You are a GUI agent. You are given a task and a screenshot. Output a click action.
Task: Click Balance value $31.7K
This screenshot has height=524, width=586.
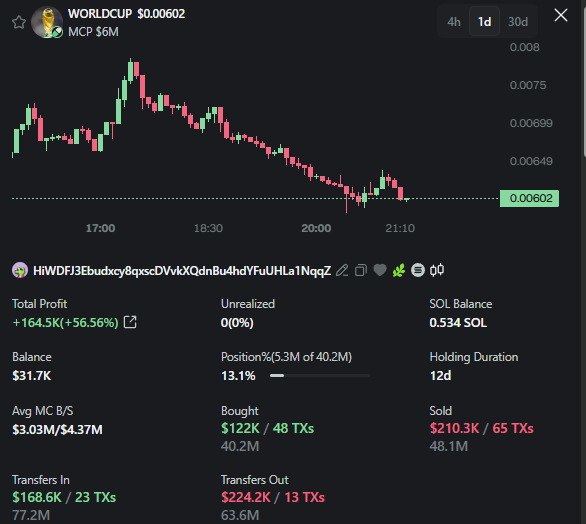coord(32,376)
